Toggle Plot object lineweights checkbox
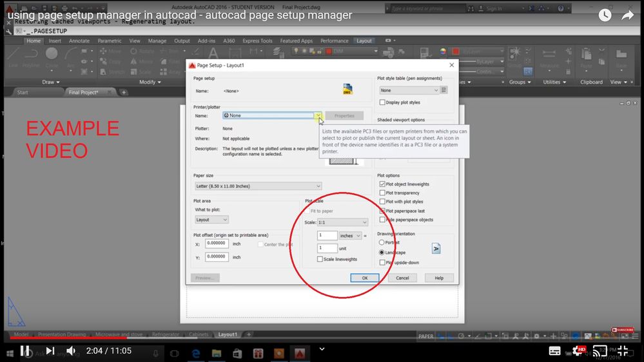Viewport: 644px width, 362px height. [x=382, y=184]
